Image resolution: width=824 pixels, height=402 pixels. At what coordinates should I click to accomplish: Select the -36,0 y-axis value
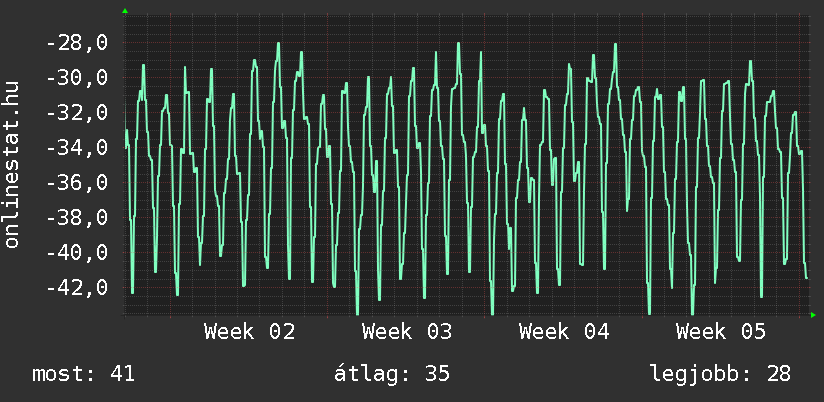coord(76,183)
